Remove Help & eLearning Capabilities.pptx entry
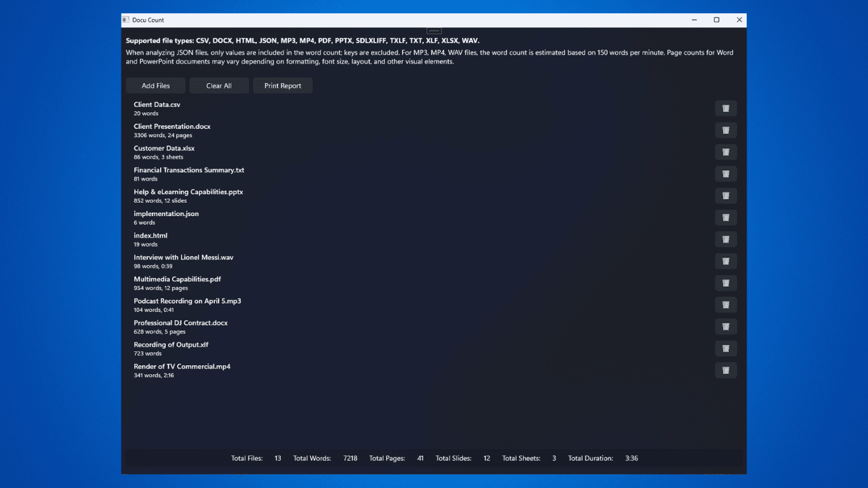The height and width of the screenshot is (488, 868). click(726, 196)
